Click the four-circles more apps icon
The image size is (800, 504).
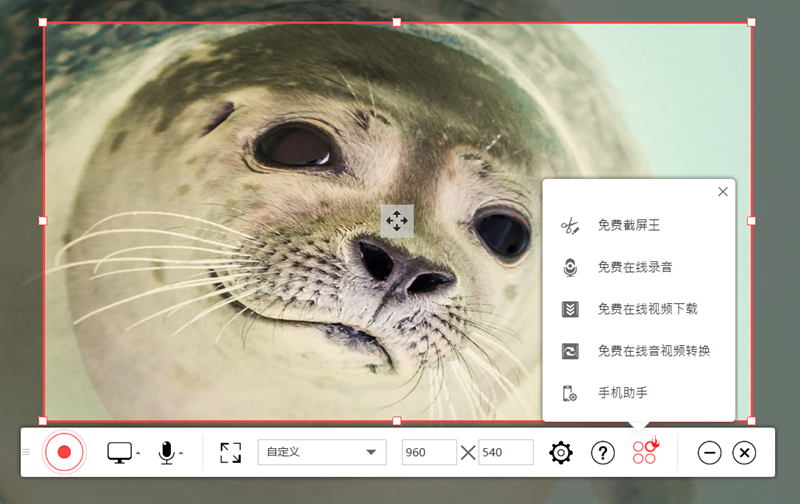644,452
